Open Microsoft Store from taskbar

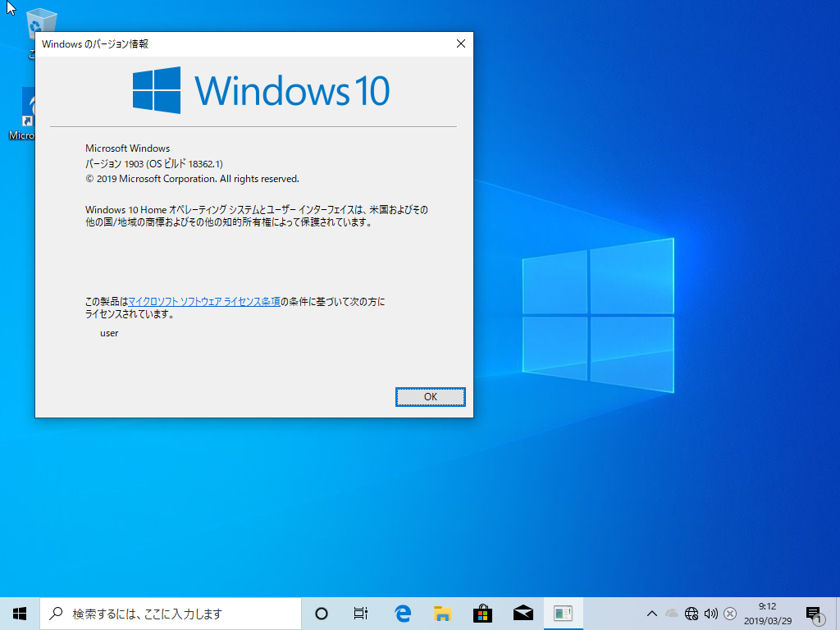[482, 614]
